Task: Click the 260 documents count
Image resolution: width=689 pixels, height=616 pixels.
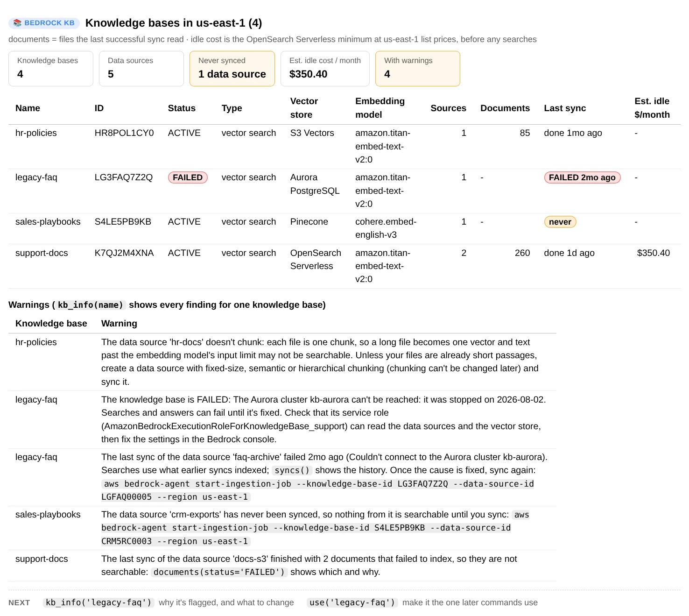Action: pyautogui.click(x=522, y=253)
